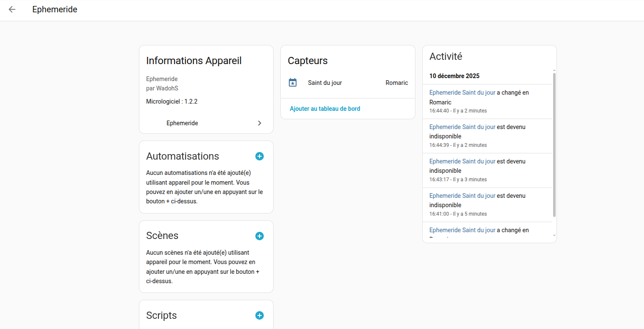Open the Ephemeride entry under Micrologiciel

182,123
